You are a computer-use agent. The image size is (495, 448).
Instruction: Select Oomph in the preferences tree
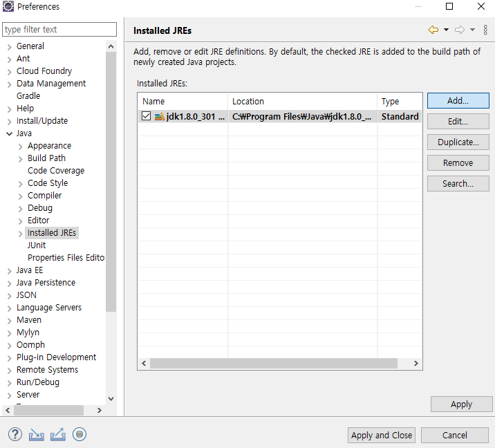point(30,345)
